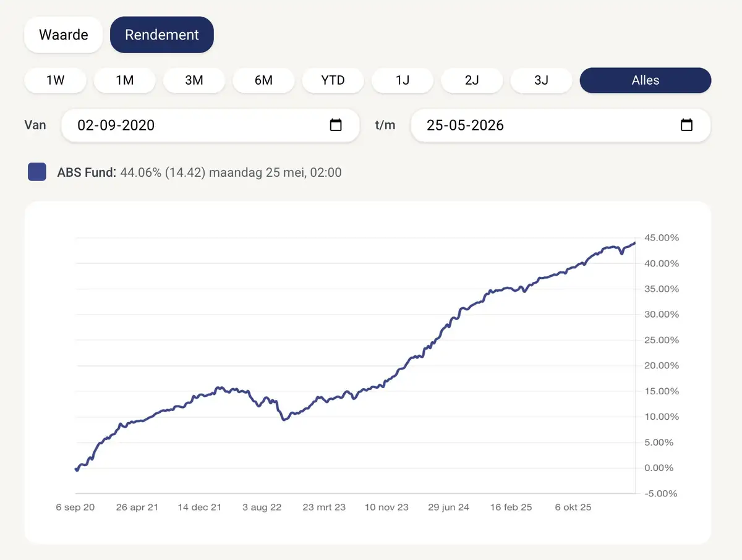Screen dimensions: 742x560
Task: Click the ABS Fund blue legend swatch
Action: [37, 172]
